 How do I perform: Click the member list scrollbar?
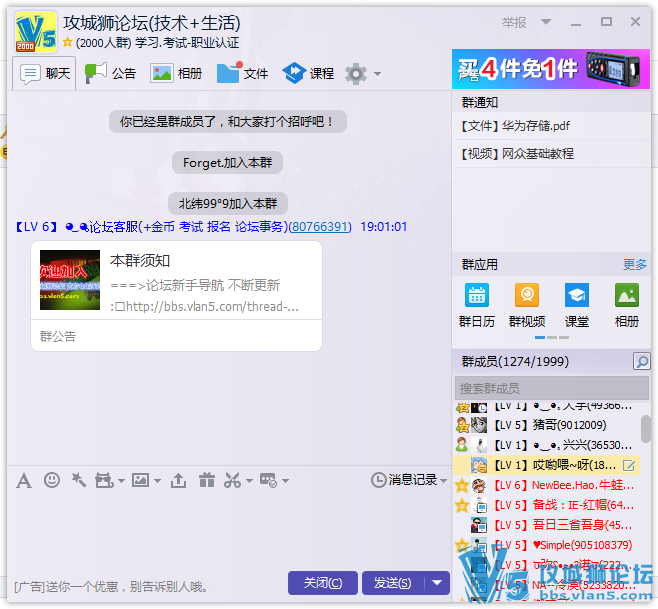click(x=646, y=429)
